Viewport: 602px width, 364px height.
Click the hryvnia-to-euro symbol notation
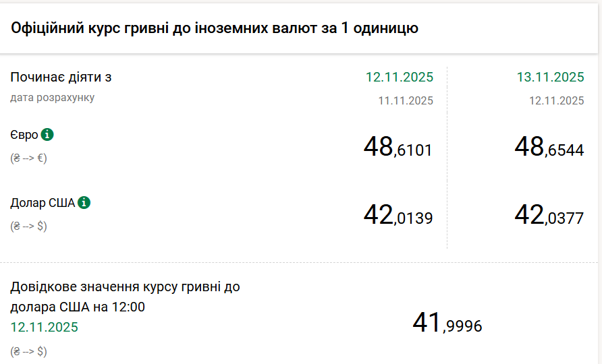[28, 159]
